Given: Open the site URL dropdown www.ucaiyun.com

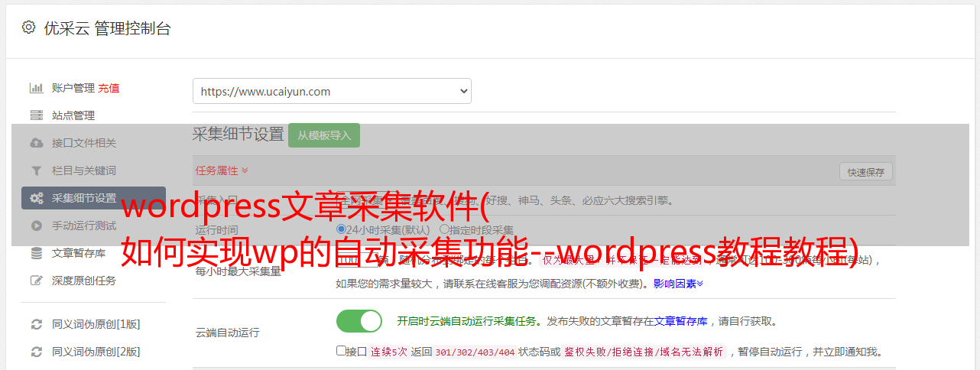Looking at the screenshot, I should (332, 91).
